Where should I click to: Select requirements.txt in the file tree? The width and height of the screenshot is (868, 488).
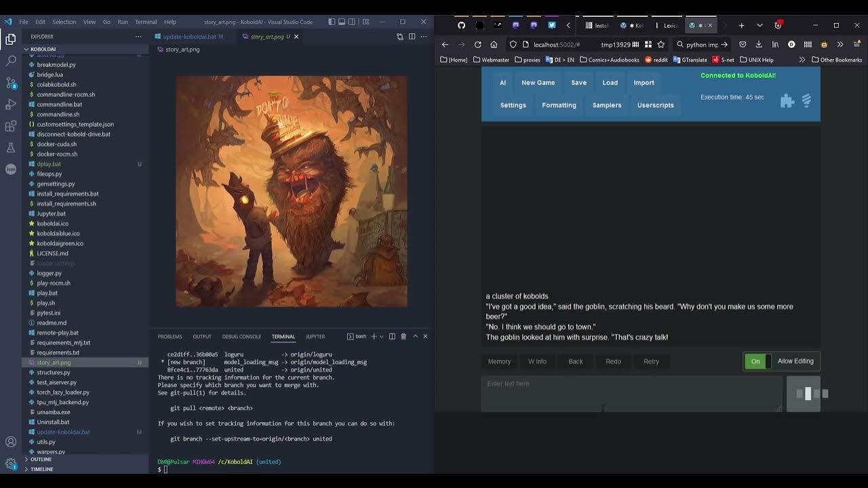pos(58,352)
